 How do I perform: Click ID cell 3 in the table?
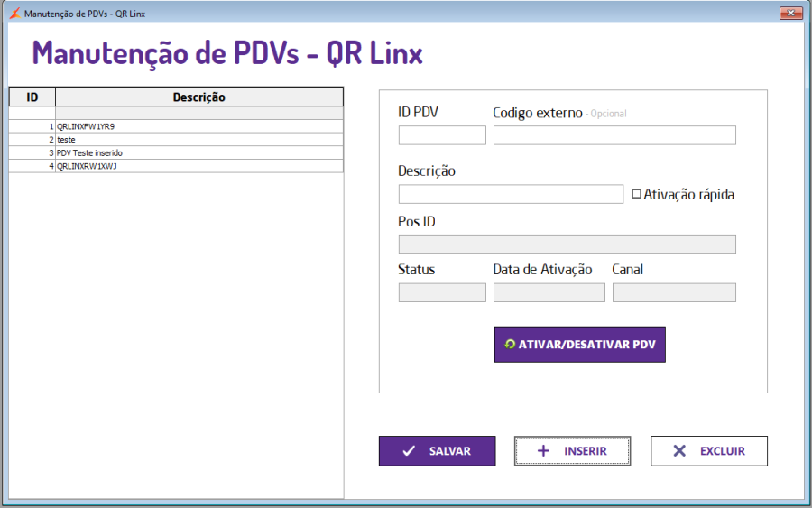coord(32,152)
